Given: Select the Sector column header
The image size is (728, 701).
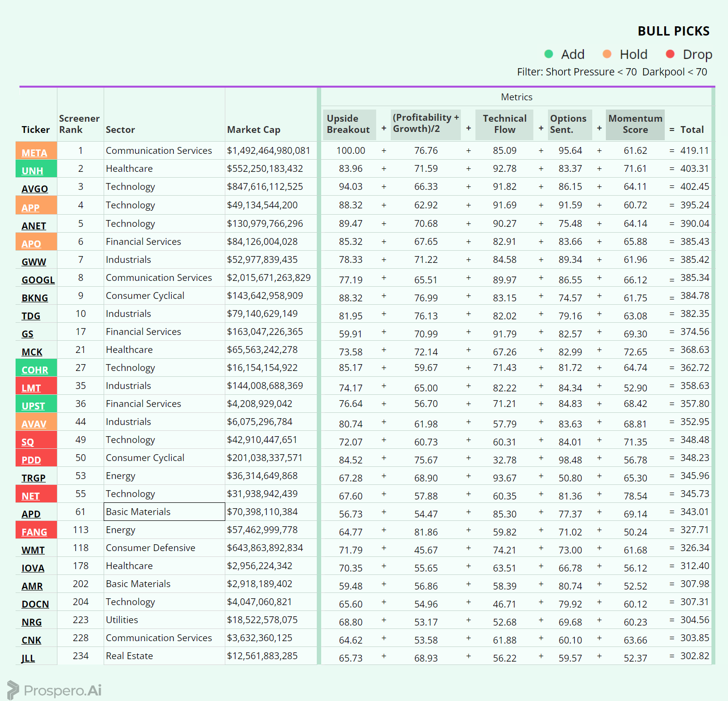Looking at the screenshot, I should point(120,129).
